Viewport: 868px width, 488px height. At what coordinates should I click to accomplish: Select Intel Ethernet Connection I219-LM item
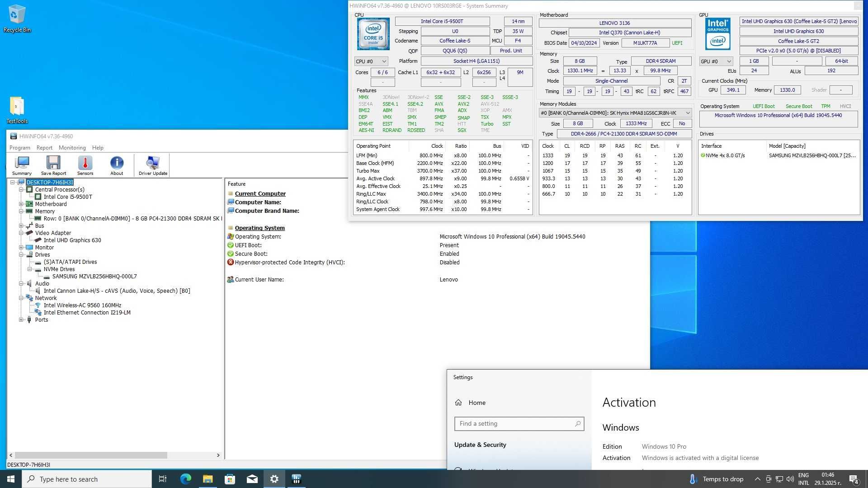pyautogui.click(x=87, y=313)
